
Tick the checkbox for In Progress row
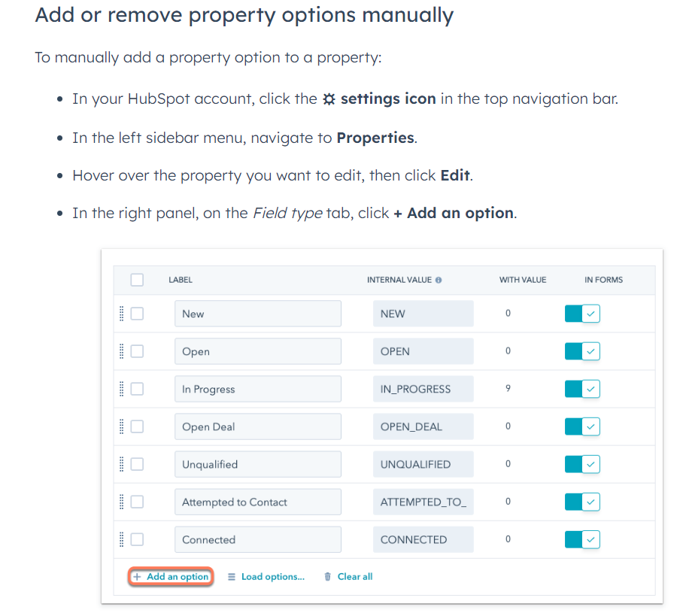coord(137,389)
